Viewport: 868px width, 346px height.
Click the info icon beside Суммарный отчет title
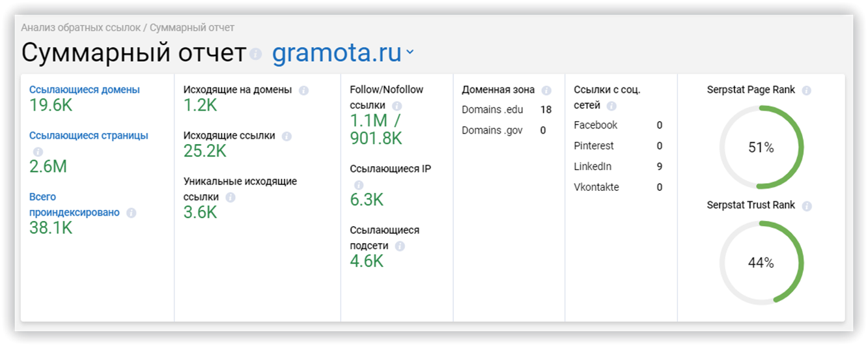tap(256, 54)
